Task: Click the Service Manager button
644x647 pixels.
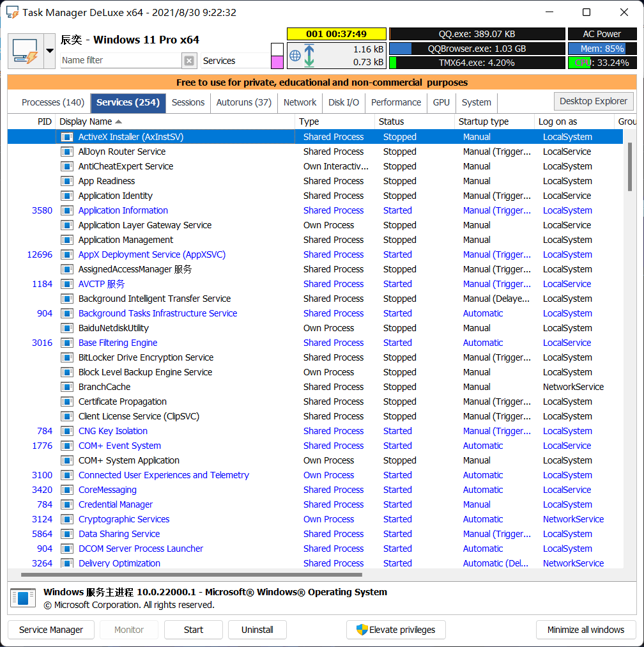Action: coord(50,630)
